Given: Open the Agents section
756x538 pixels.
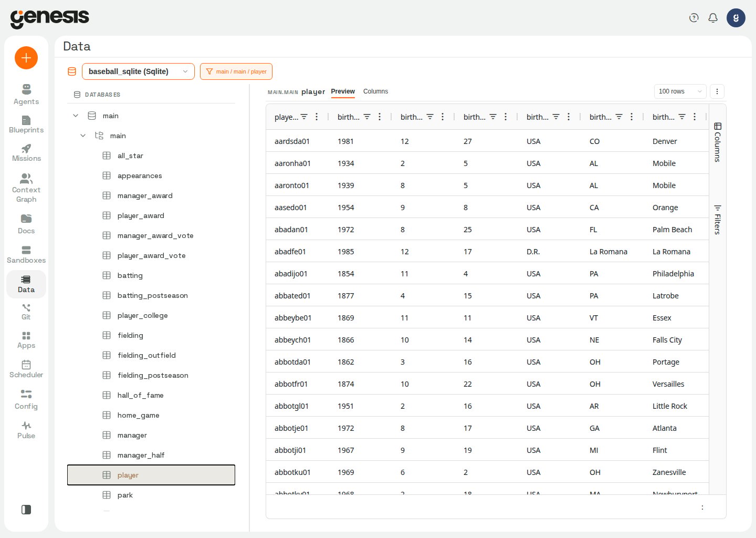Looking at the screenshot, I should point(26,95).
